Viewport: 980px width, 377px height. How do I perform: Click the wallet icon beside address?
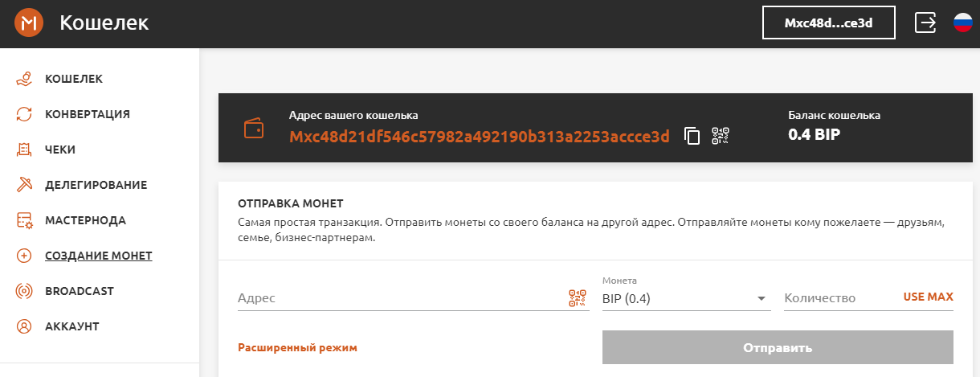pyautogui.click(x=255, y=129)
